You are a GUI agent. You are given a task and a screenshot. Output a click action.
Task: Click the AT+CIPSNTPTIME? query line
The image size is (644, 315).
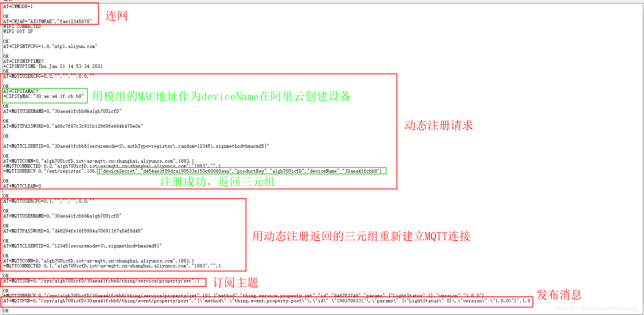pos(23,61)
